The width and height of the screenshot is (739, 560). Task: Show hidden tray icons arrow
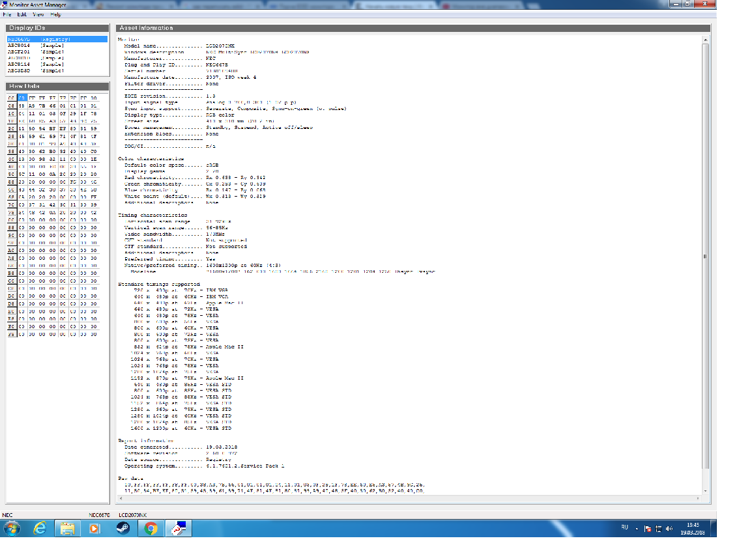[x=635, y=528]
